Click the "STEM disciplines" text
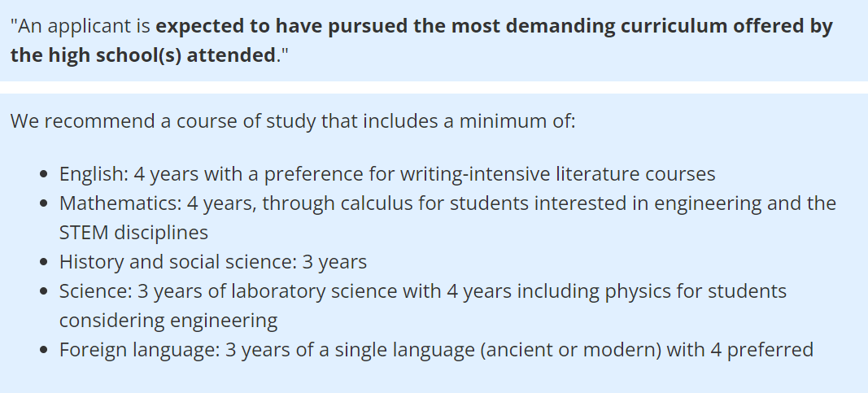 pyautogui.click(x=133, y=233)
